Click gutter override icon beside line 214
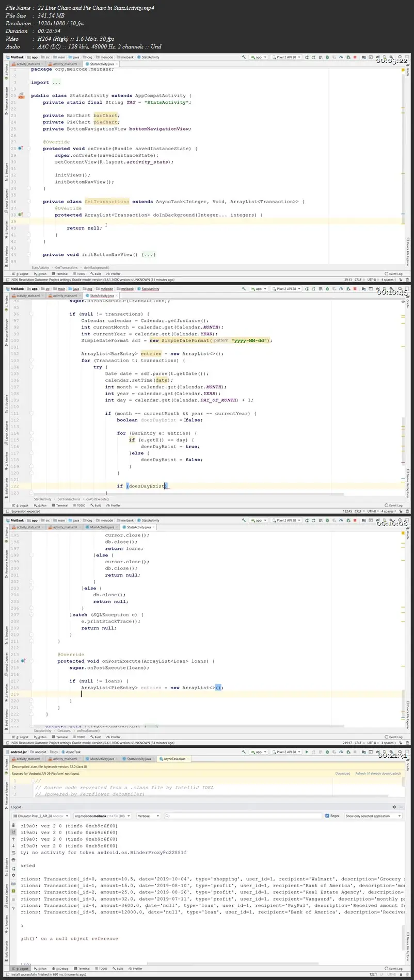 coord(23,661)
